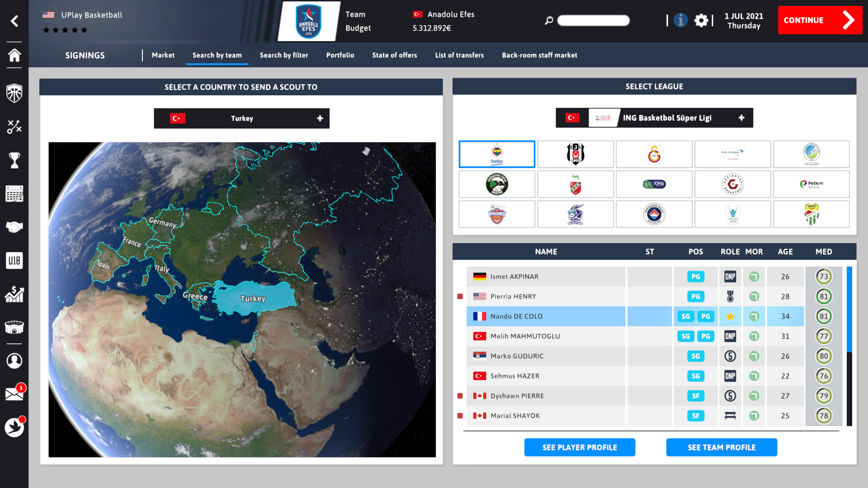
Task: Select the U18 youth squad icon
Action: tap(14, 260)
